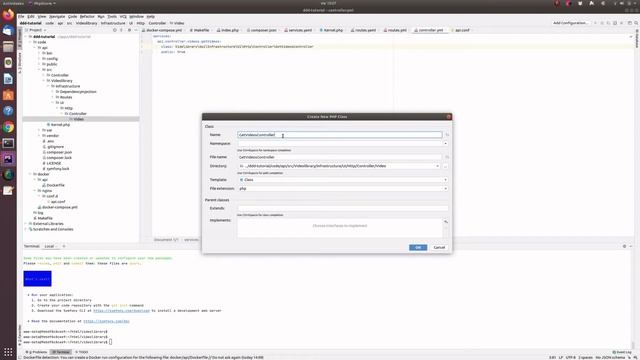
Task: Expand the vendor folder
Action: tap(40, 136)
